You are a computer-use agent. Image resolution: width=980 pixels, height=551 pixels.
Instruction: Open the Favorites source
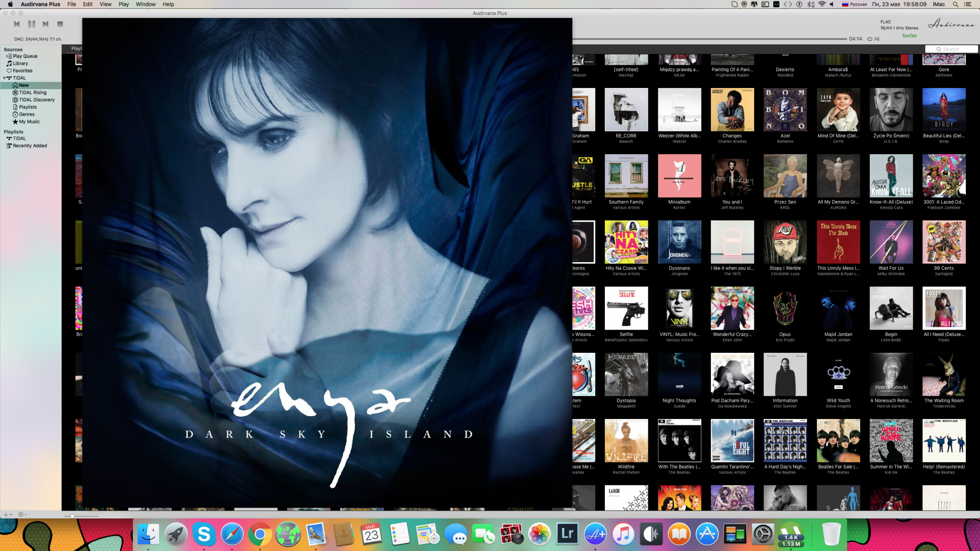pyautogui.click(x=22, y=71)
